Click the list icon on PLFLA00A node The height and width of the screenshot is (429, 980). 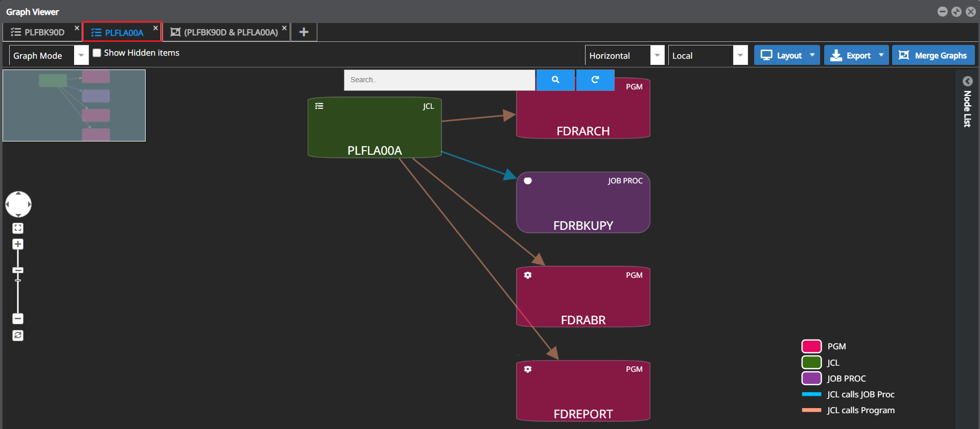point(319,106)
